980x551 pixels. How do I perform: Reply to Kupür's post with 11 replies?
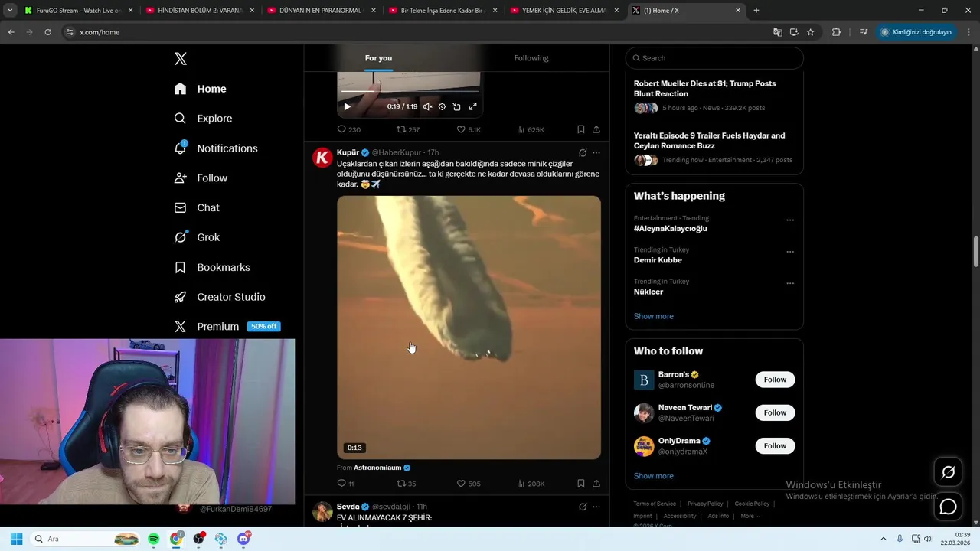pos(346,484)
